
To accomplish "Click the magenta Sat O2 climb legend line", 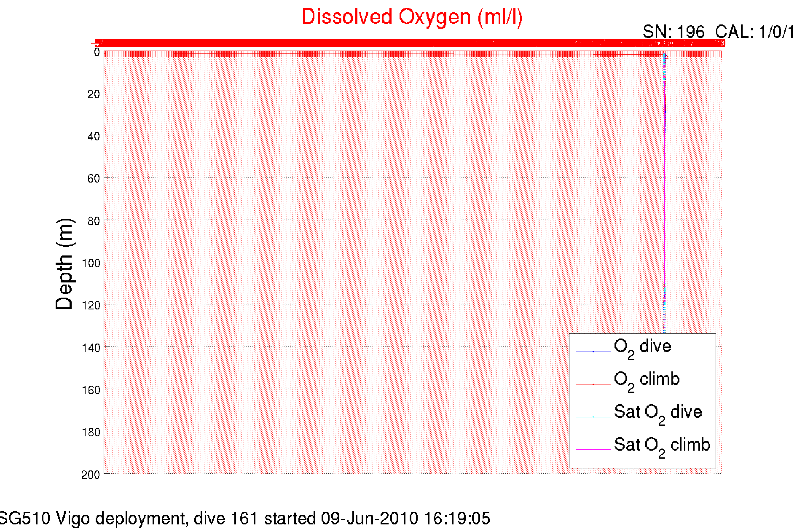I will click(593, 450).
